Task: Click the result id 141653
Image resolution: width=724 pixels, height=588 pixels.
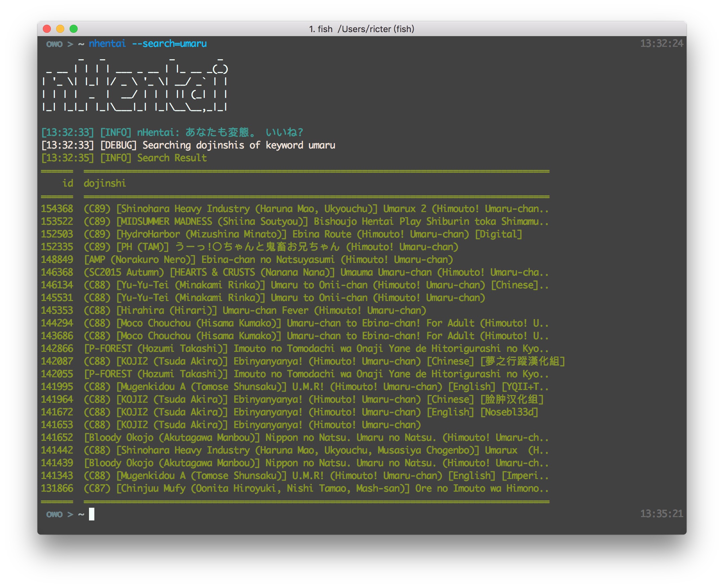Action: [x=57, y=425]
